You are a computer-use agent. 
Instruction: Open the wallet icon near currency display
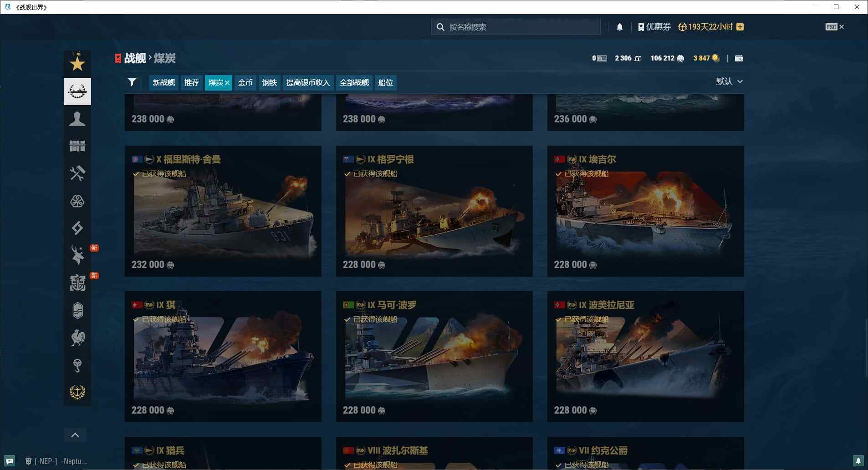[739, 58]
